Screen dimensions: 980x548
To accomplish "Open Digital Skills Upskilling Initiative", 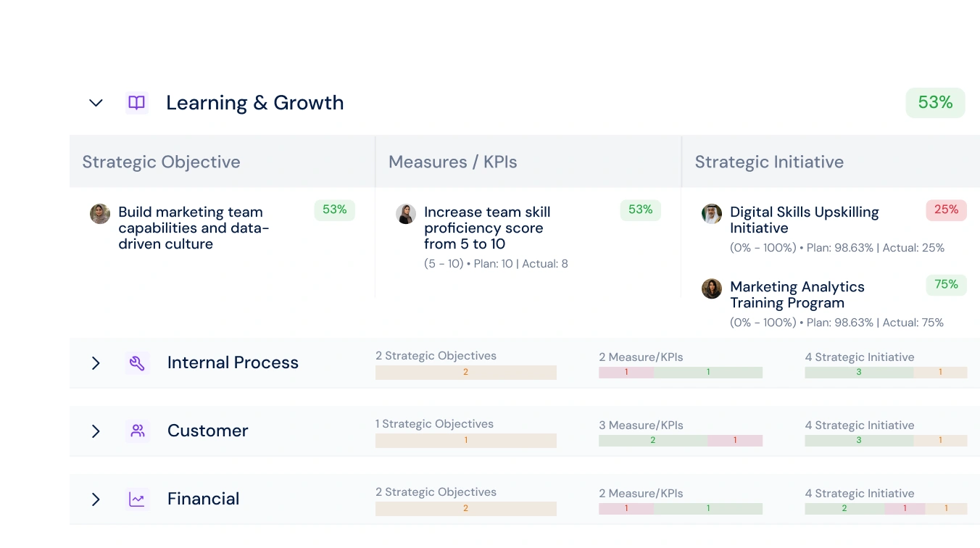I will tap(805, 220).
